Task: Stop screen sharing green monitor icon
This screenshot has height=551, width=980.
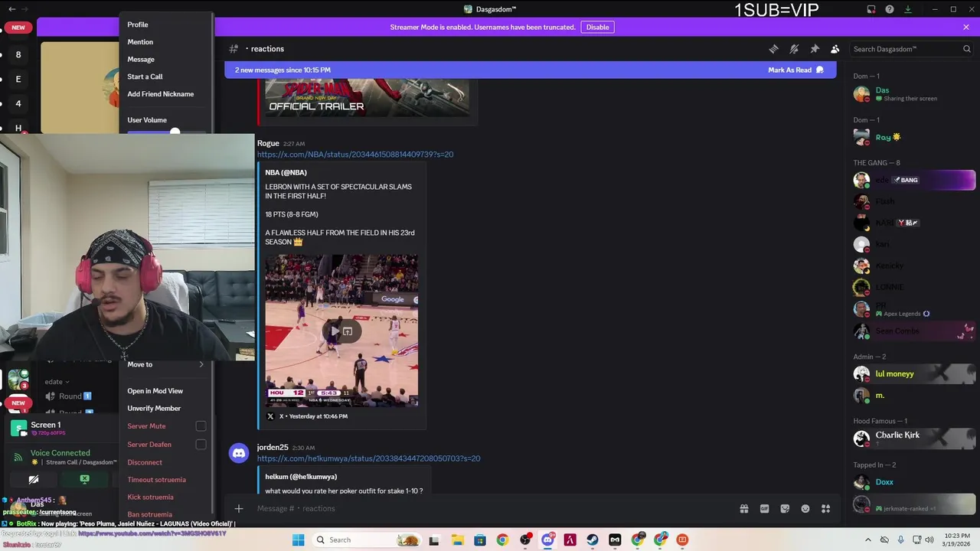Action: (x=85, y=479)
